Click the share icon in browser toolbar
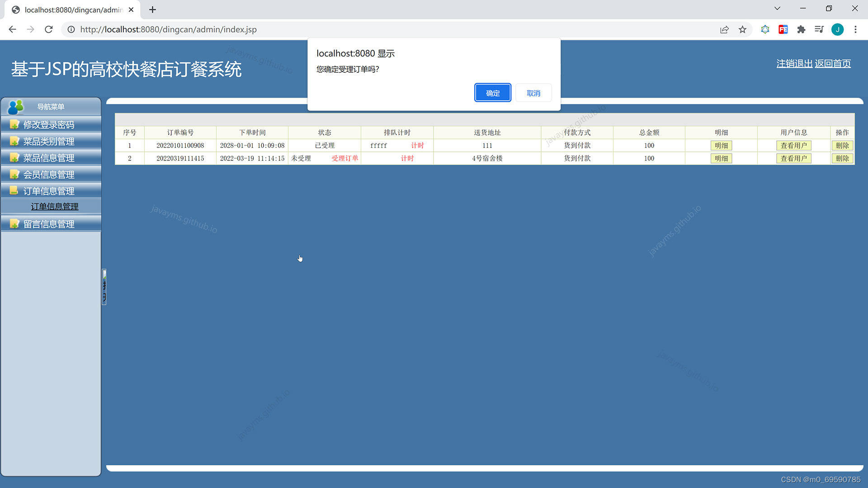Viewport: 868px width, 488px height. tap(725, 29)
